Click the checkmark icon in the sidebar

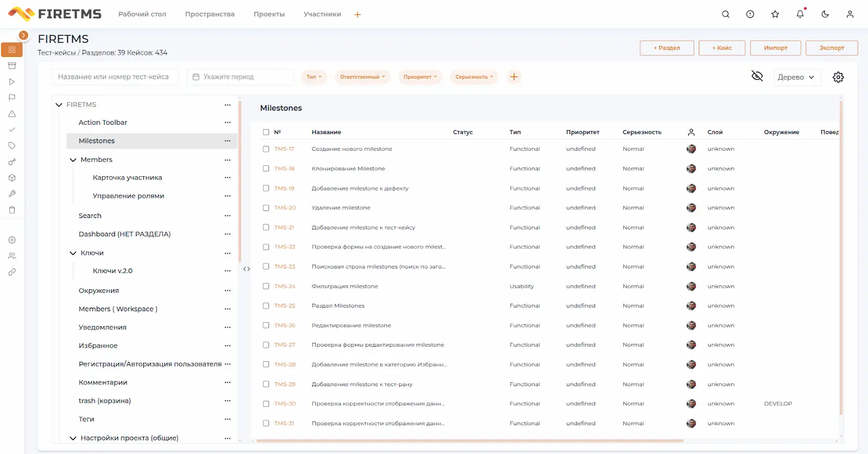pos(12,130)
